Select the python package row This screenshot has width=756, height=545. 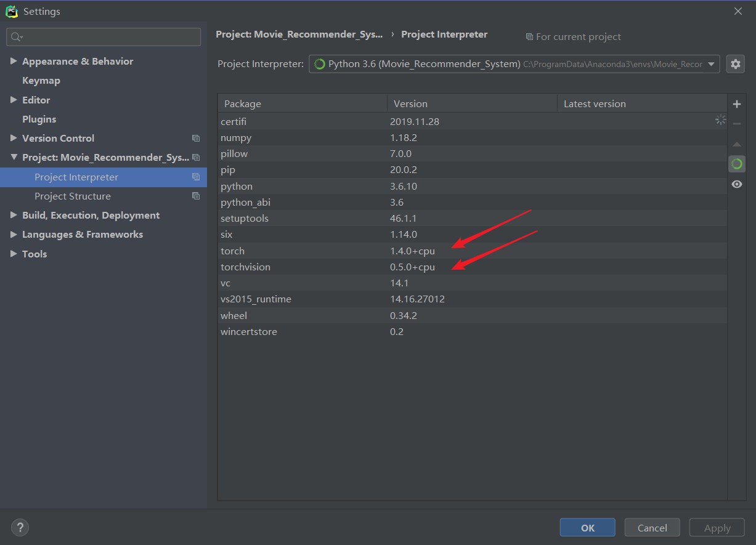[x=473, y=186]
